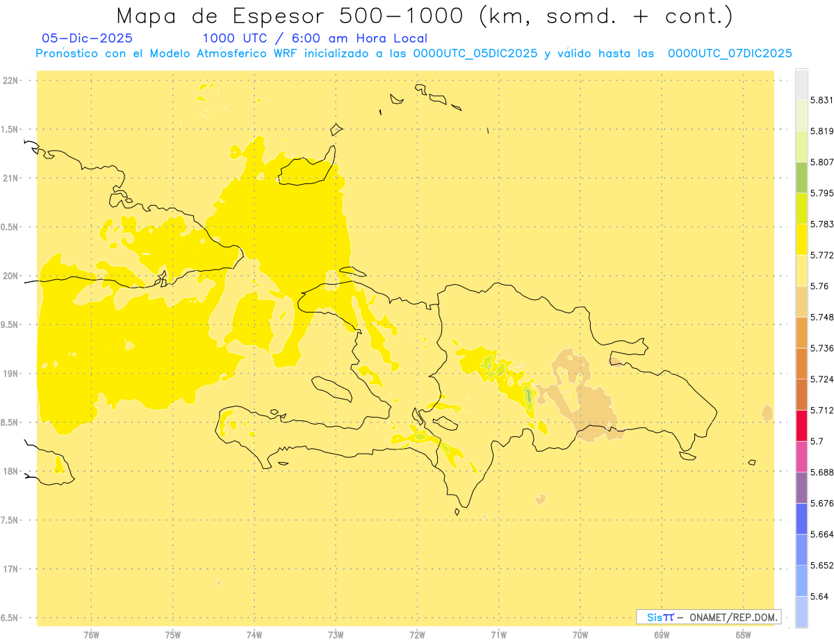
Task: Click the legend value 5.831
Action: click(822, 100)
